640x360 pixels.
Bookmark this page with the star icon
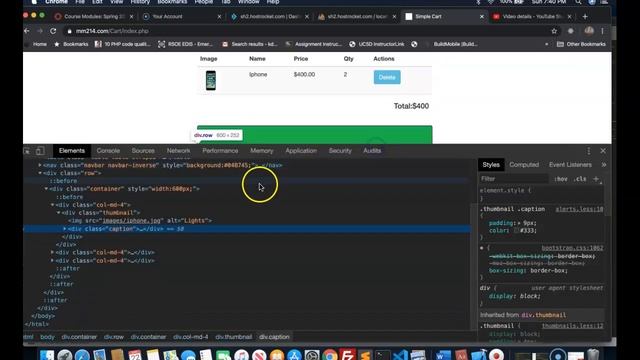point(554,31)
